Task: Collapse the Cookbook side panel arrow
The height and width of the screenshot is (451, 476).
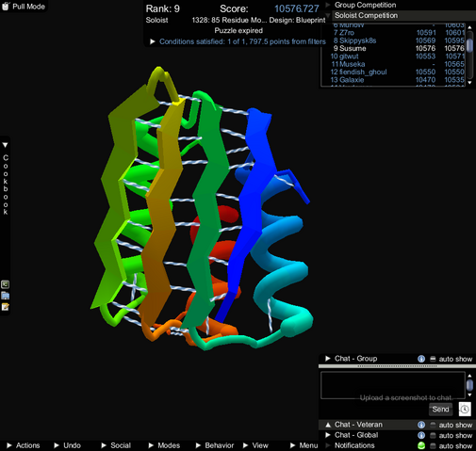Action: [5, 145]
